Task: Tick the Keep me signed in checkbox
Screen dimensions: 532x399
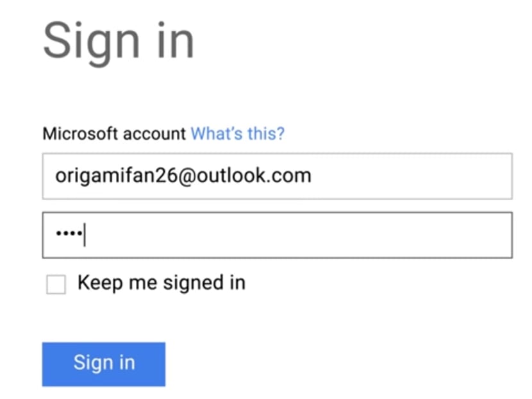Action: pyautogui.click(x=56, y=285)
